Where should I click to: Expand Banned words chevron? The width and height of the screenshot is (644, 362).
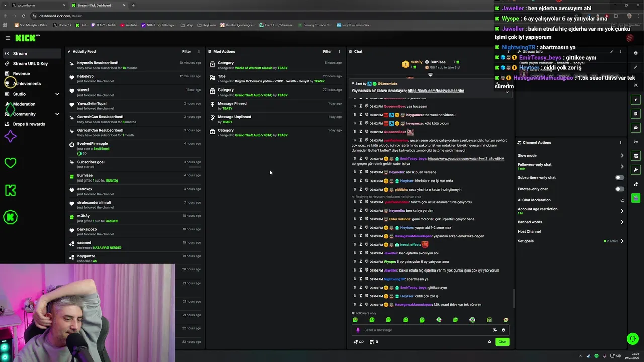pyautogui.click(x=622, y=222)
